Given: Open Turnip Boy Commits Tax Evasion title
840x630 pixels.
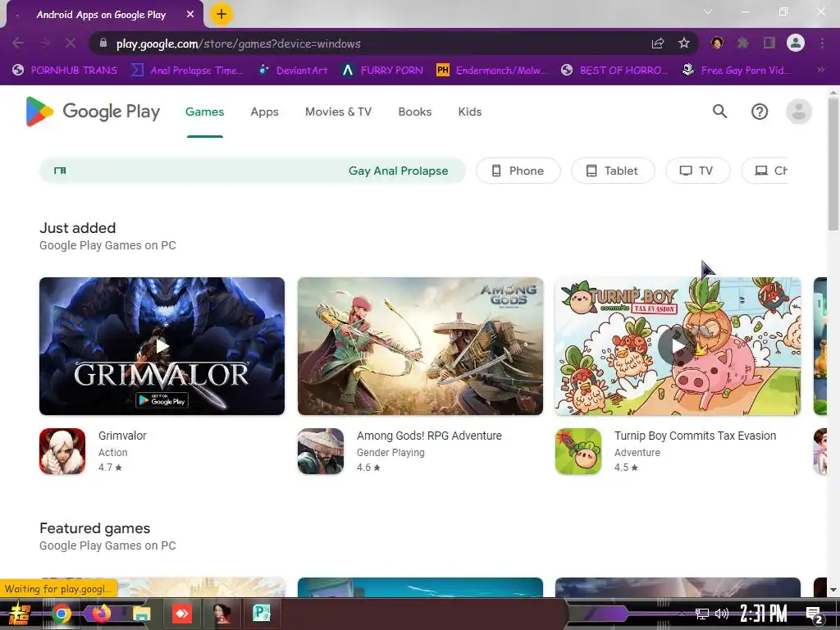Looking at the screenshot, I should tap(695, 436).
